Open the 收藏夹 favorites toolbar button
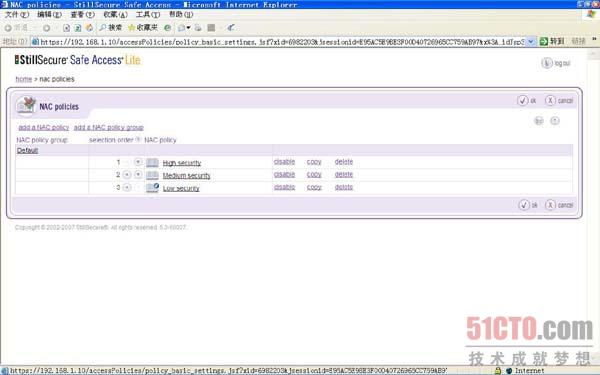This screenshot has width=600, height=375. (143, 28)
